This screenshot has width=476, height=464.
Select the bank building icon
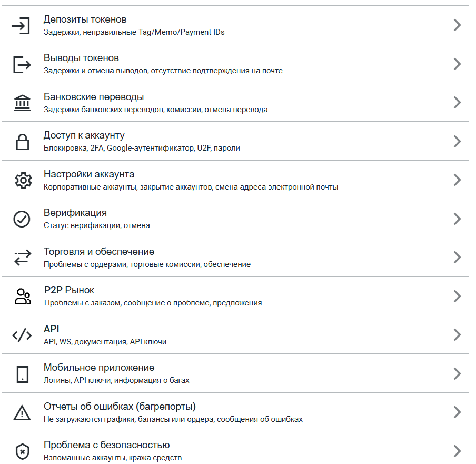(22, 103)
